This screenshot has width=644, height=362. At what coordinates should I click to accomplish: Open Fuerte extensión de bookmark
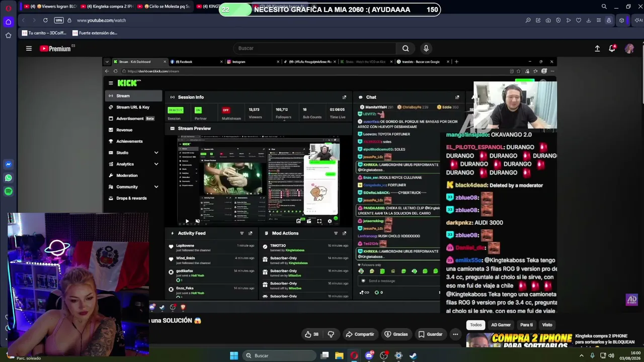tap(95, 33)
